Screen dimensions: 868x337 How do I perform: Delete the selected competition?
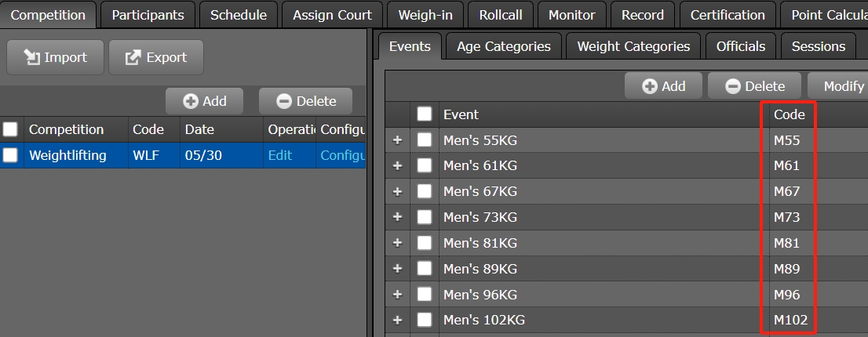tap(305, 101)
